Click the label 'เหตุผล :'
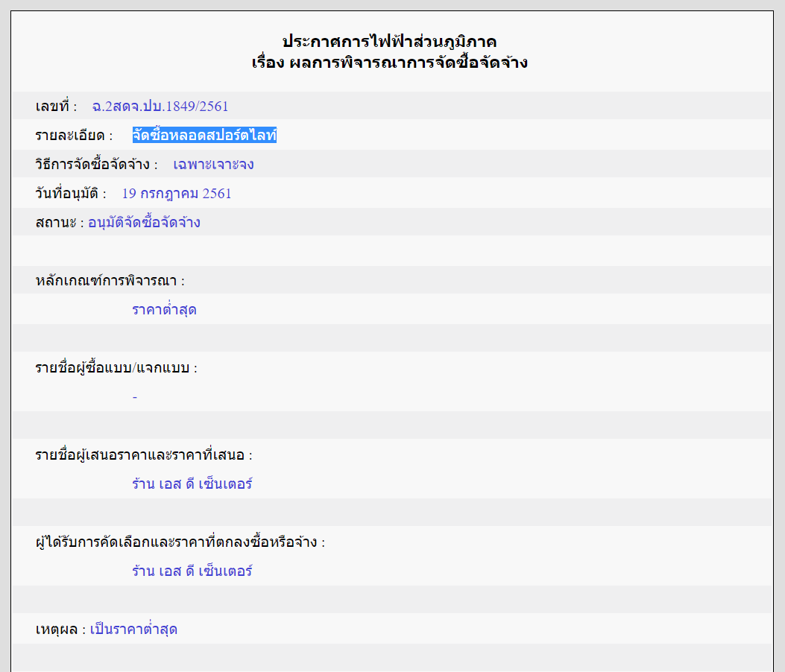785x672 pixels. pyautogui.click(x=60, y=629)
